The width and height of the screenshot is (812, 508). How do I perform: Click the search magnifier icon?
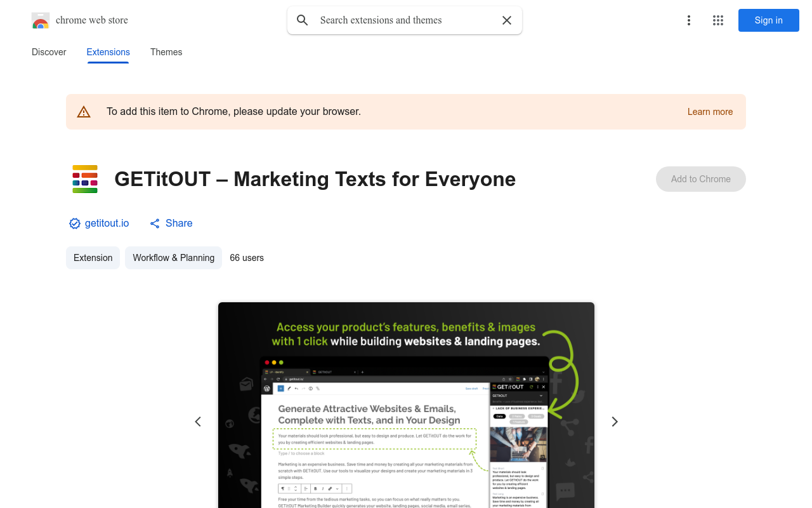click(x=303, y=20)
